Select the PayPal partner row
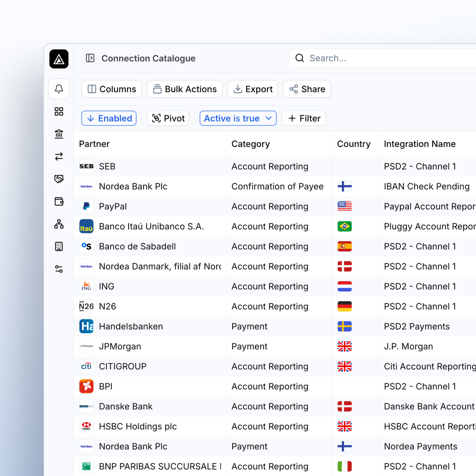 (113, 207)
